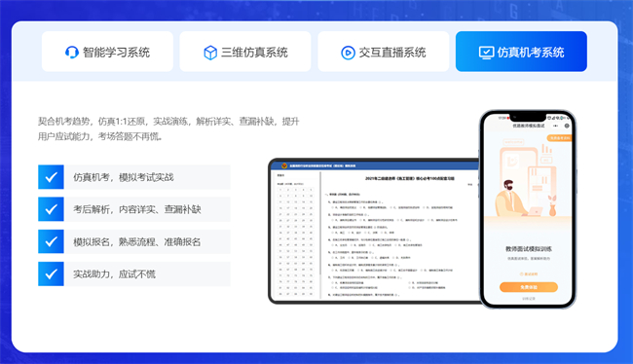The image size is (633, 364).
Task: Toggle the checkmark beside 仿真机考，模拟考试实战
Action: [51, 177]
